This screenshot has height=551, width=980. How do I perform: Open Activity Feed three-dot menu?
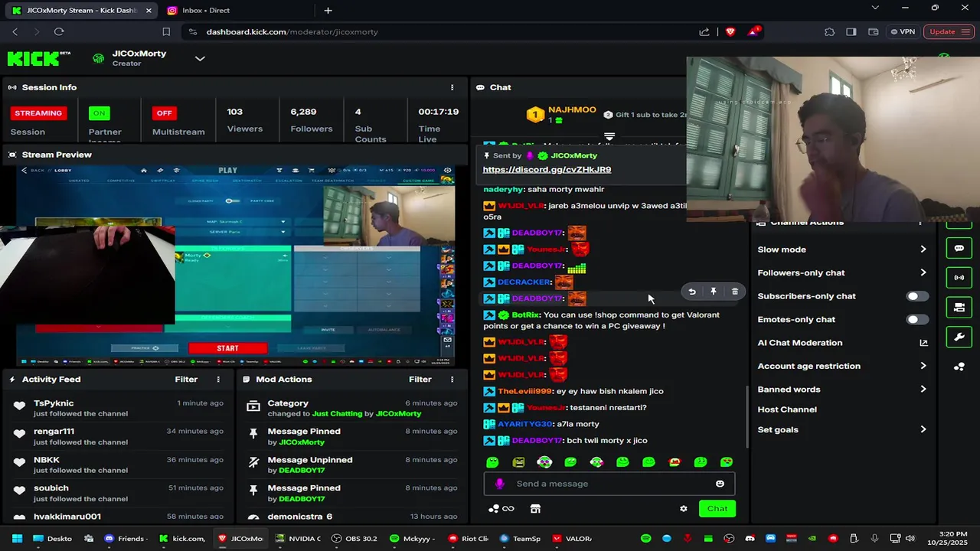tap(218, 380)
